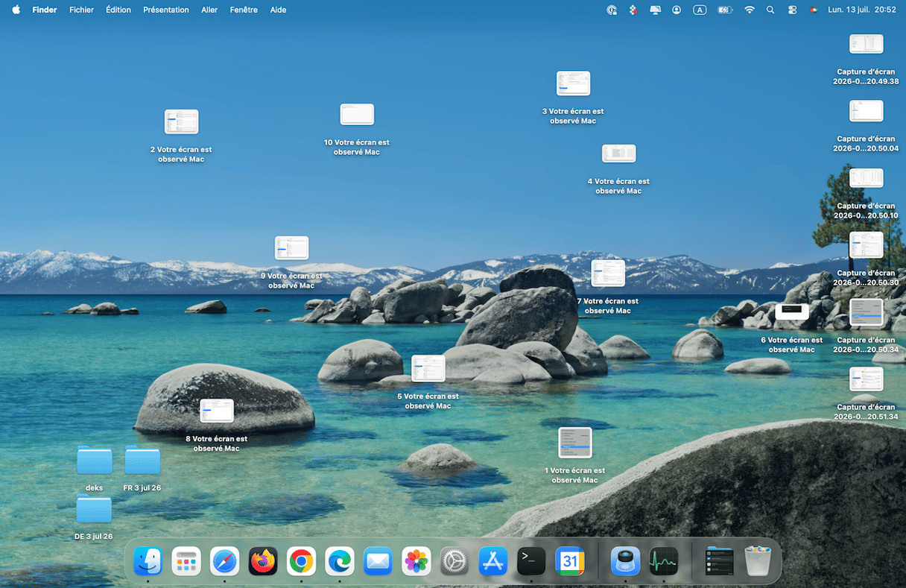Image resolution: width=906 pixels, height=588 pixels.
Task: Open the Aide menu
Action: pyautogui.click(x=278, y=10)
